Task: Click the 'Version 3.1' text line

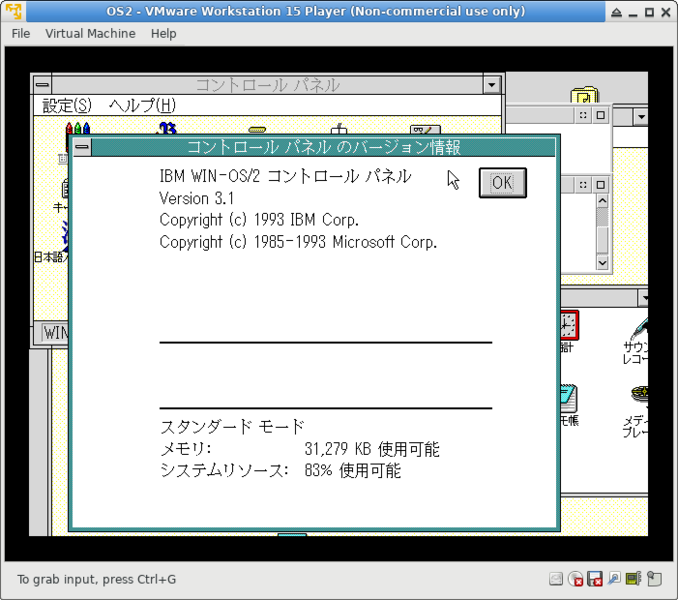Action: pyautogui.click(x=197, y=198)
